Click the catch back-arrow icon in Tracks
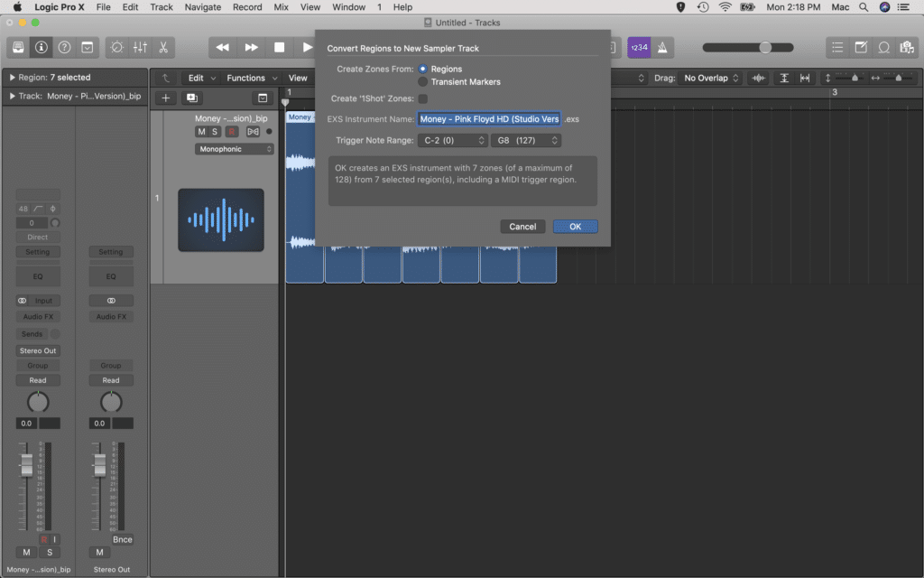The height and width of the screenshot is (578, 924). [x=166, y=78]
